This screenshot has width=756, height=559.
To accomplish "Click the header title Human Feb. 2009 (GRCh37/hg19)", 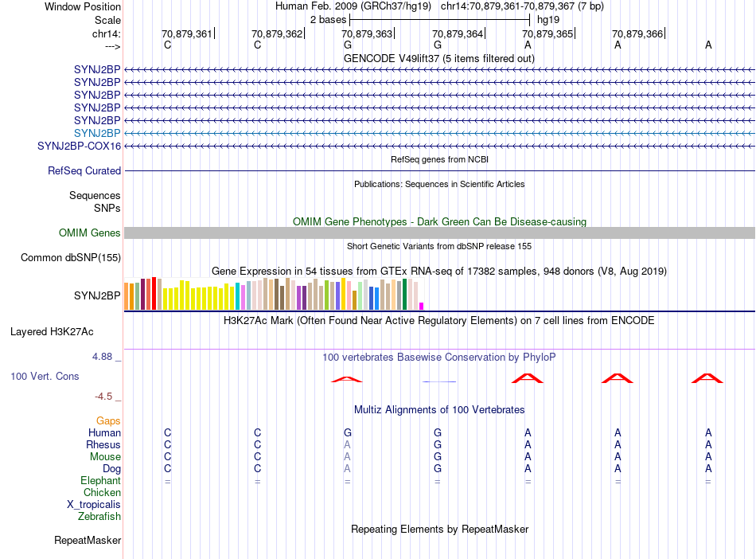I will [353, 6].
